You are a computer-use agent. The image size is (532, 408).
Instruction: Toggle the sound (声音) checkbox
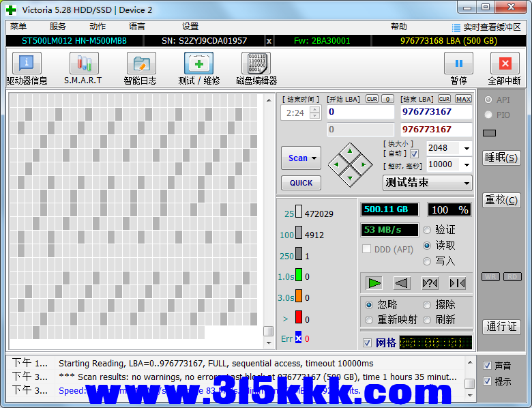pyautogui.click(x=487, y=365)
